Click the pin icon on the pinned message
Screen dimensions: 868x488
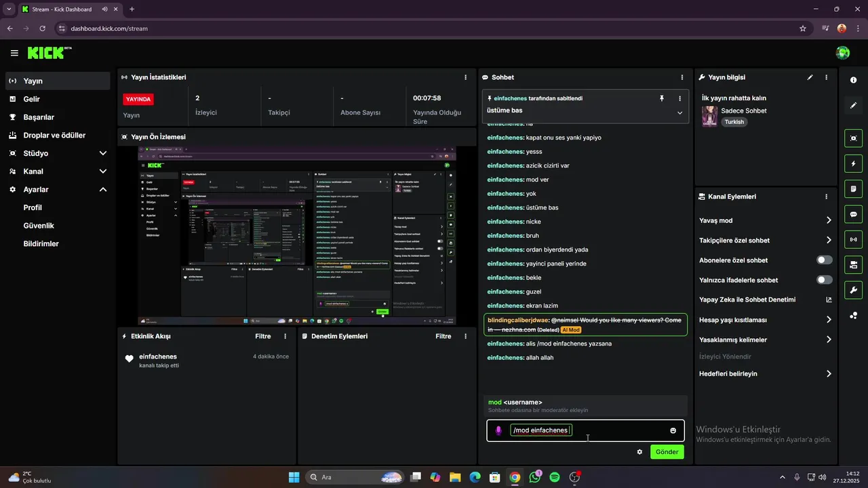tap(662, 98)
